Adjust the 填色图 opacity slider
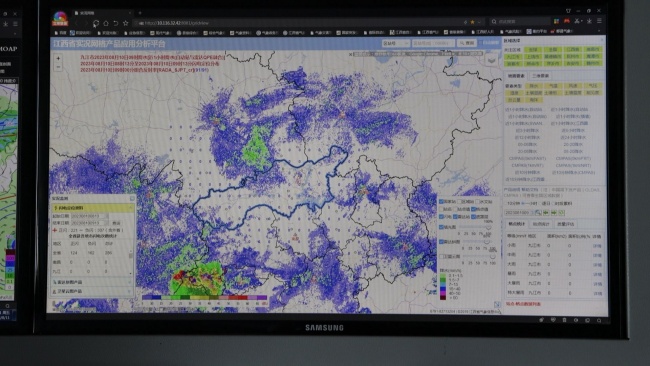Screen dimensions: 650x366 point(475,227)
